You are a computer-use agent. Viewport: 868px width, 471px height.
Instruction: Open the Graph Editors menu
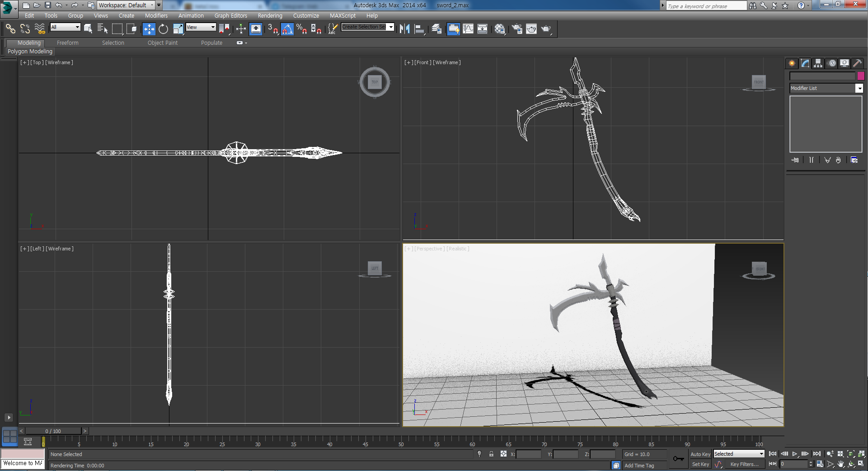point(231,15)
